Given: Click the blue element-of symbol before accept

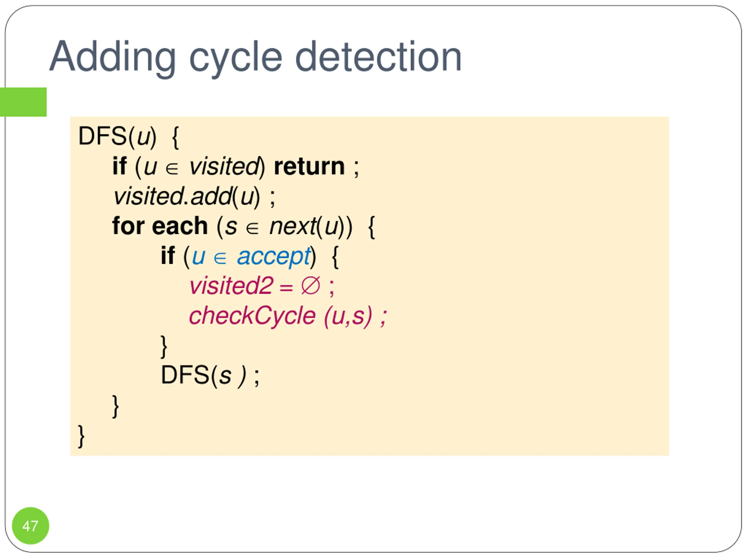Looking at the screenshot, I should tap(220, 259).
